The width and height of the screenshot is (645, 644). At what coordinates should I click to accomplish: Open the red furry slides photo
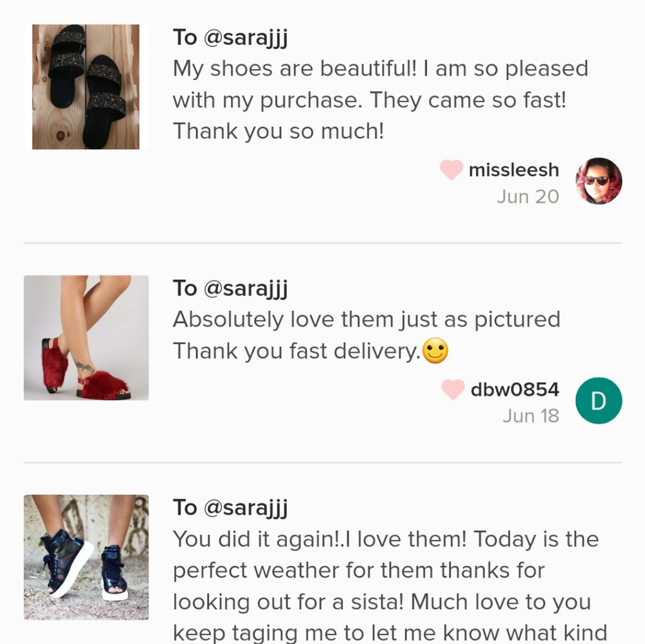click(86, 337)
